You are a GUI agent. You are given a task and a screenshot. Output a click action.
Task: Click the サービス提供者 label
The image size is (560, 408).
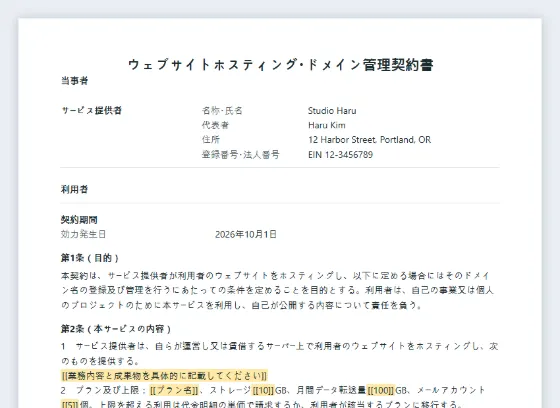click(x=91, y=110)
